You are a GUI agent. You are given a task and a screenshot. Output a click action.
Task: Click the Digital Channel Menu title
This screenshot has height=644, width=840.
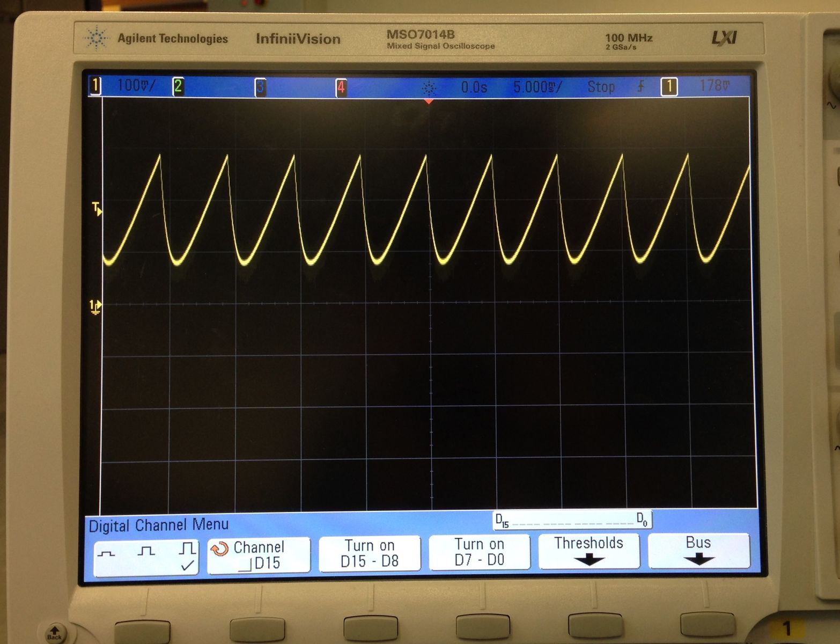coord(159,525)
